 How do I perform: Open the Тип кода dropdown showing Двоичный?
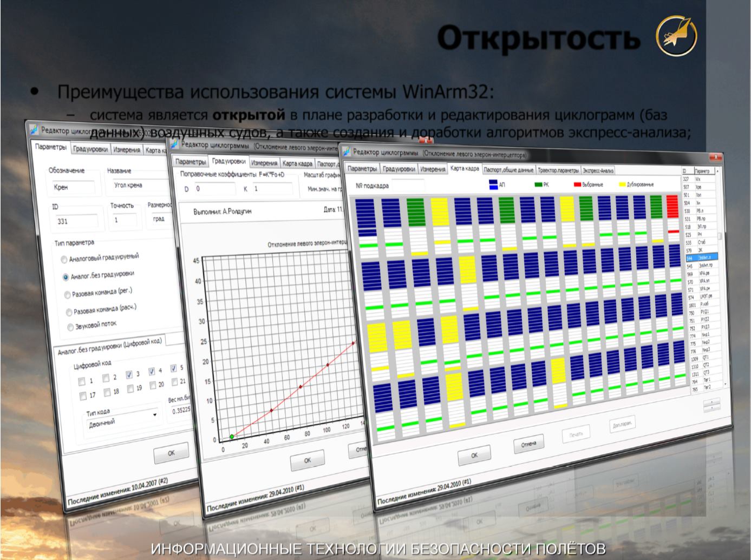coord(123,419)
